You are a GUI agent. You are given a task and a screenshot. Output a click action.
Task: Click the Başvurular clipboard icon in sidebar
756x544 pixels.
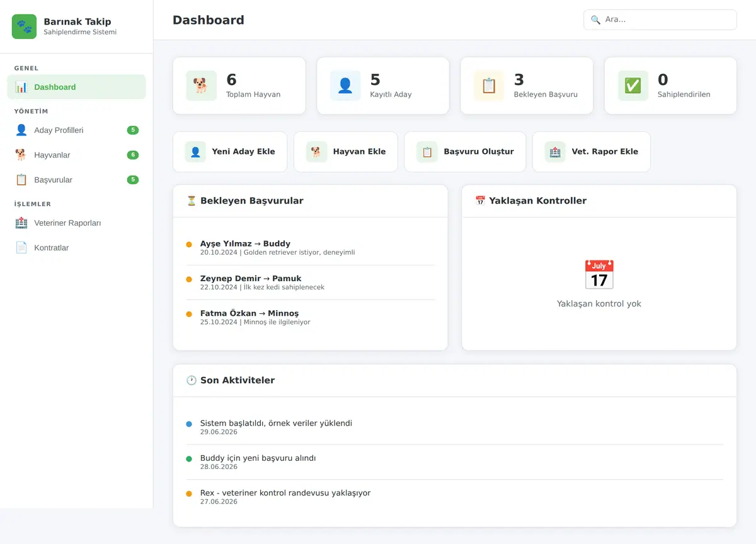point(21,180)
